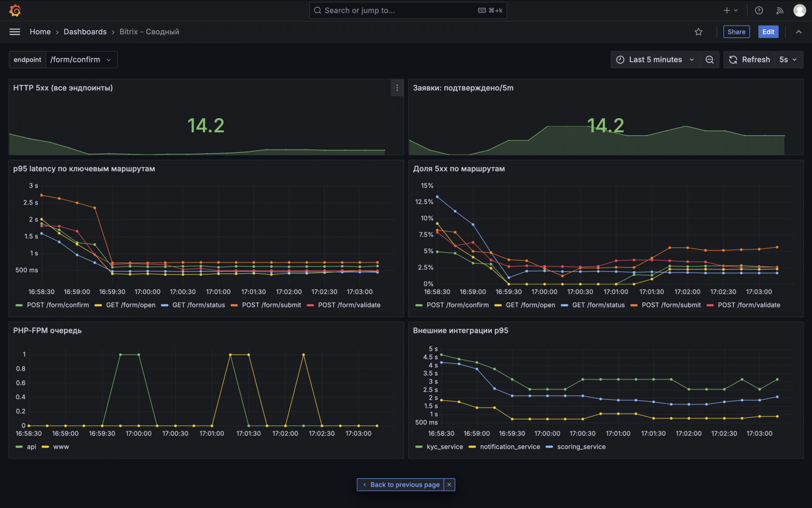Click the 14.2 value in HTTP 5xx panel
The height and width of the screenshot is (508, 812).
click(x=206, y=126)
